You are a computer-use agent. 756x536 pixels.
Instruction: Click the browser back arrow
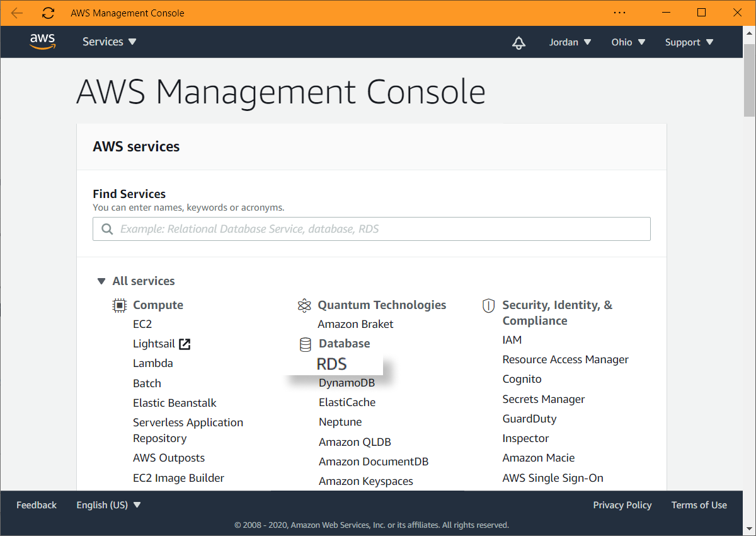[17, 13]
